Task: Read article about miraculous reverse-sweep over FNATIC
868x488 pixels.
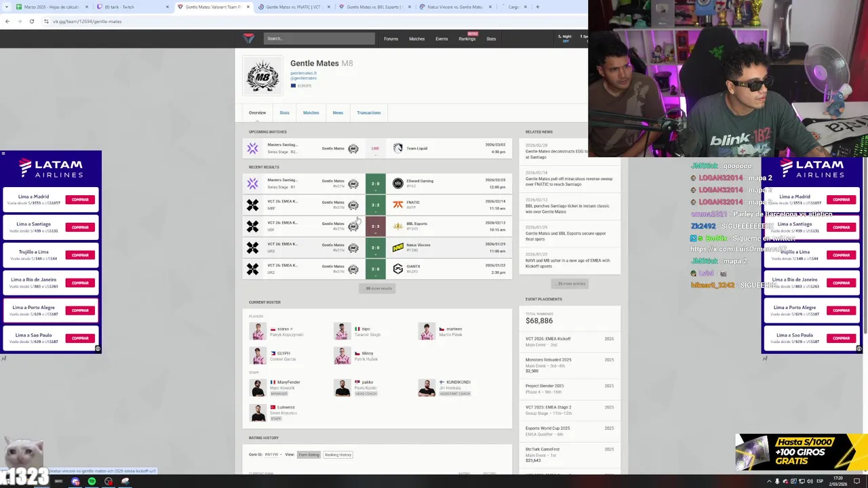Action: (569, 180)
